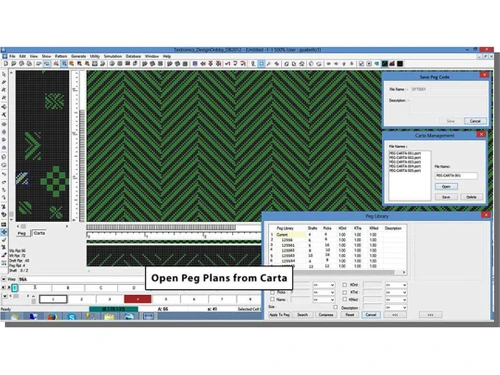Open the Pattern menu
Image resolution: width=500 pixels, height=375 pixels.
(61, 56)
